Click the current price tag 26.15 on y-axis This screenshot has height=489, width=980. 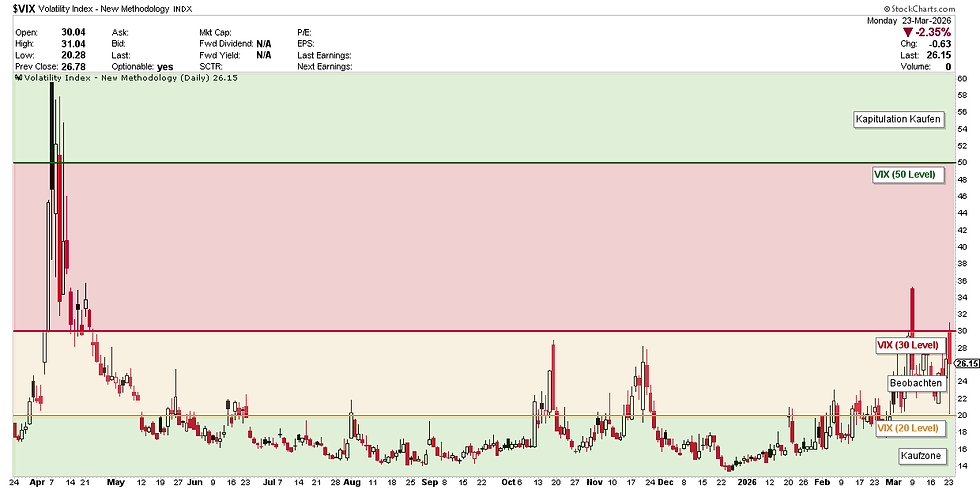point(966,363)
